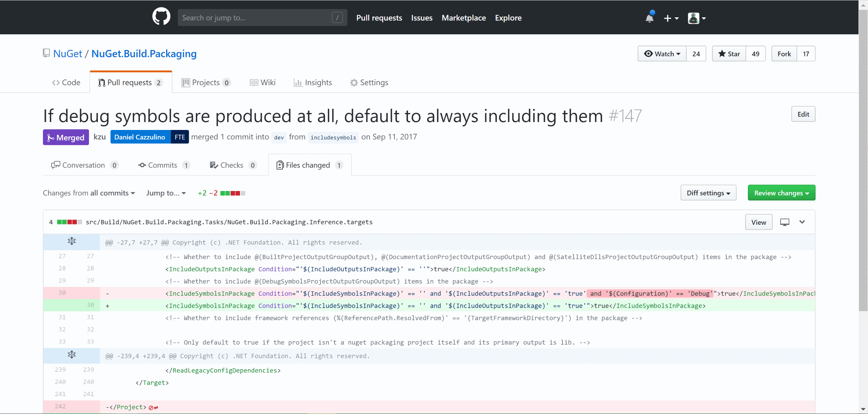Viewport: 868px width, 414px height.
Task: Switch to the Wiki tab
Action: point(263,82)
